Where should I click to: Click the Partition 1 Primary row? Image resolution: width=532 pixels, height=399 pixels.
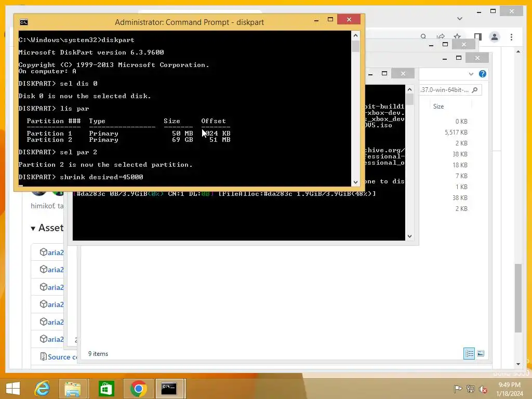(129, 134)
